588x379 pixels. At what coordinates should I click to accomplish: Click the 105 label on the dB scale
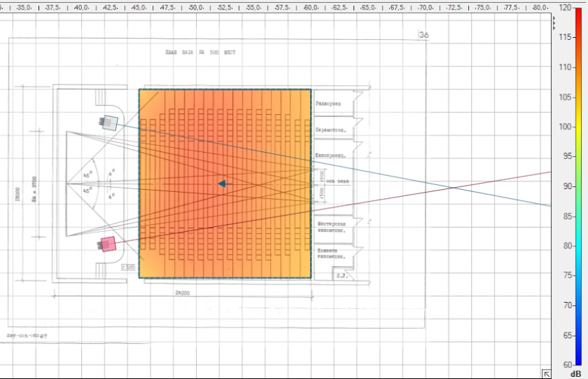(565, 97)
